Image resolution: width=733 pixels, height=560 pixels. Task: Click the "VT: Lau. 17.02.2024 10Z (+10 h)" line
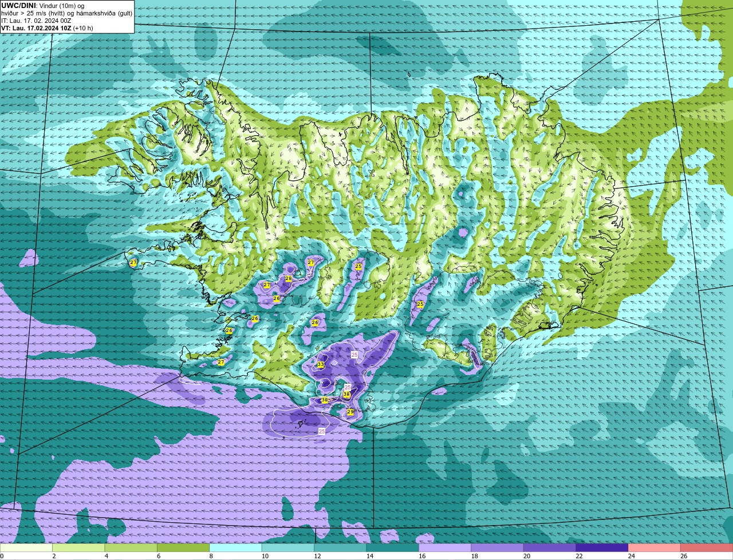coord(47,28)
